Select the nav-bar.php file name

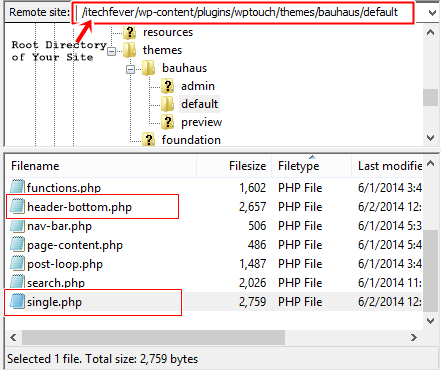click(59, 226)
